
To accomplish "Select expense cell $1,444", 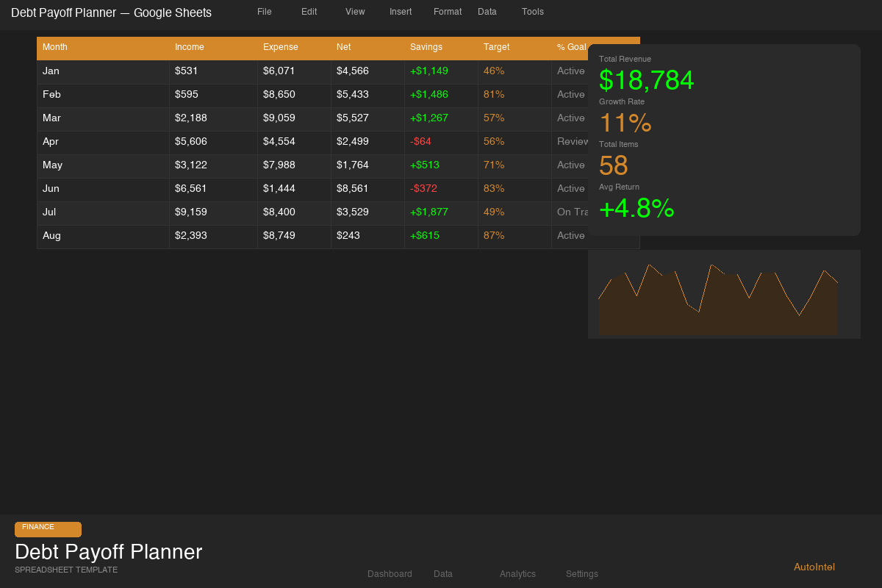I will pos(294,190).
